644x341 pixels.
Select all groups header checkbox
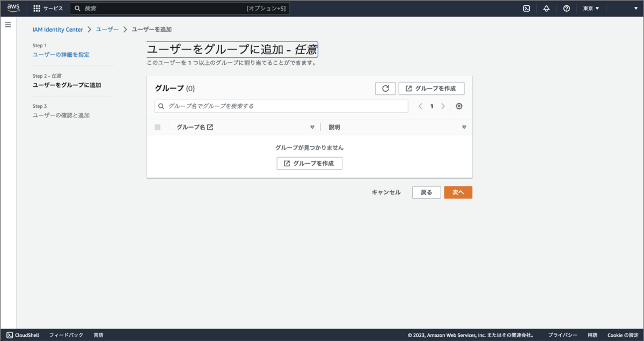click(157, 127)
